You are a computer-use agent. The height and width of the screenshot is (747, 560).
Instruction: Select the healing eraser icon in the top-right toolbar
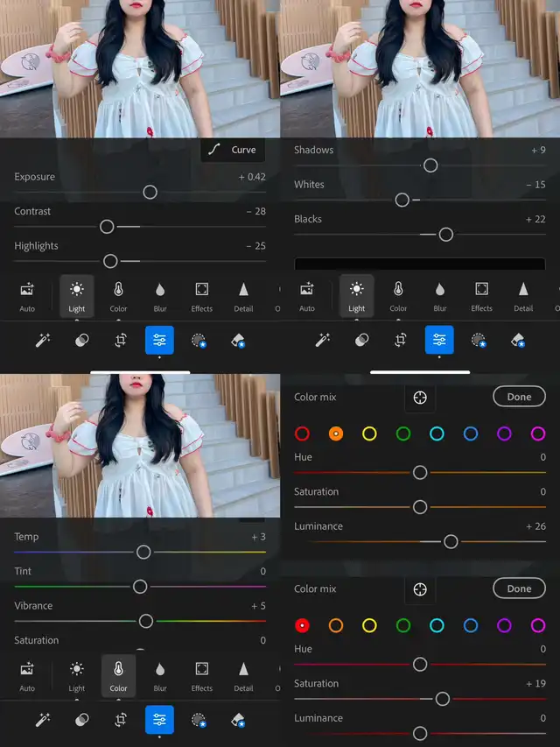coord(516,340)
